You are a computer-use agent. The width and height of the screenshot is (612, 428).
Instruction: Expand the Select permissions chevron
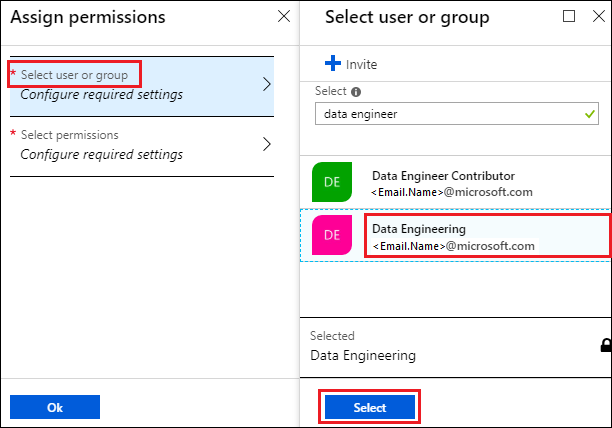pyautogui.click(x=267, y=144)
